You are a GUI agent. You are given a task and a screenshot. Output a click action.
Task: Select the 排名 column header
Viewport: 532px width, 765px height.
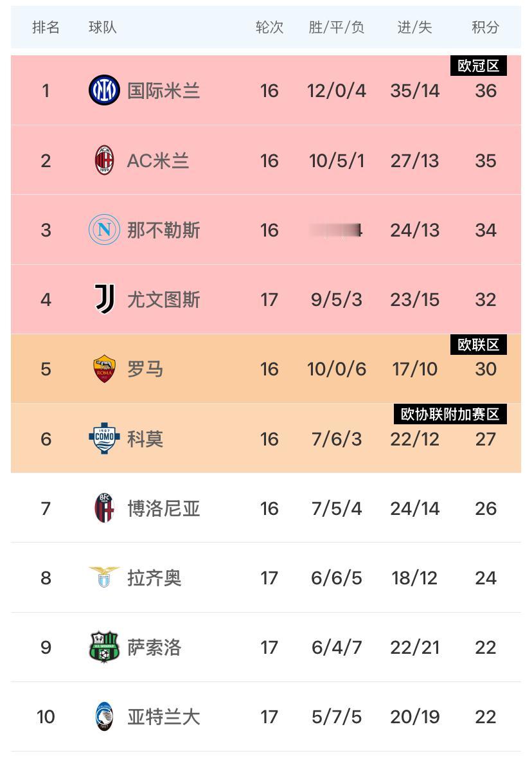46,27
